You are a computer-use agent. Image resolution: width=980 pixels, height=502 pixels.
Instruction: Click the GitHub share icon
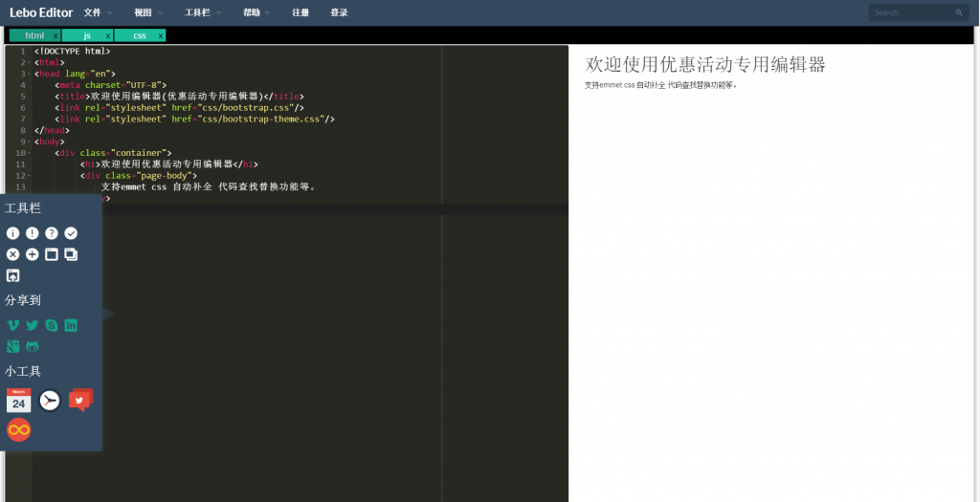point(33,346)
